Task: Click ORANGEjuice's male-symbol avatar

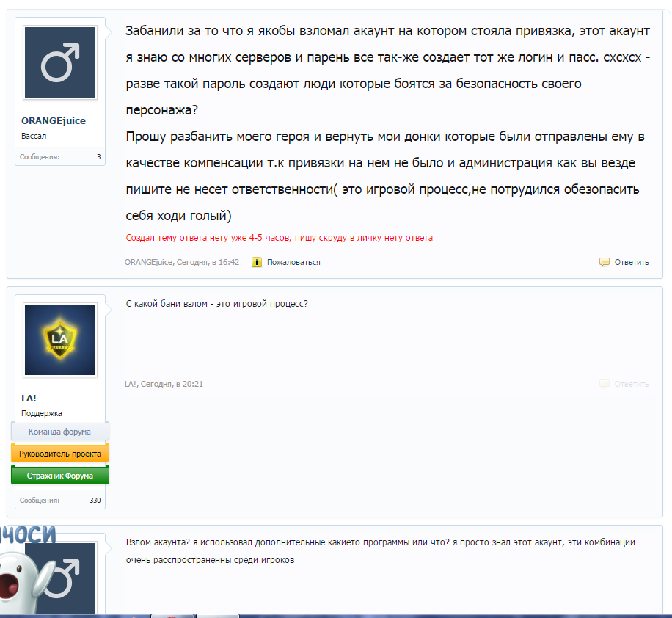Action: tap(59, 62)
